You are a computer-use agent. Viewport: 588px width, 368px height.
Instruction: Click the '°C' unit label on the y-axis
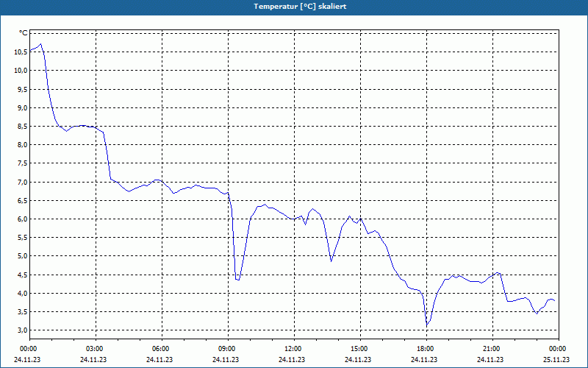point(24,33)
